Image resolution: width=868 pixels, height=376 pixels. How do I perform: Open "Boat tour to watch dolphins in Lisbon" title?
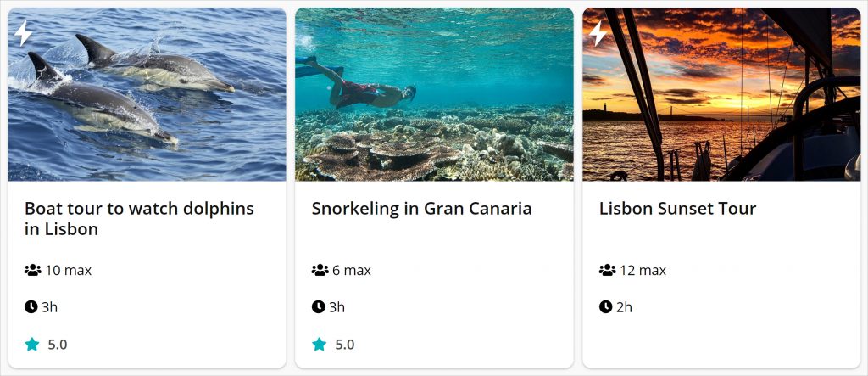(x=139, y=219)
